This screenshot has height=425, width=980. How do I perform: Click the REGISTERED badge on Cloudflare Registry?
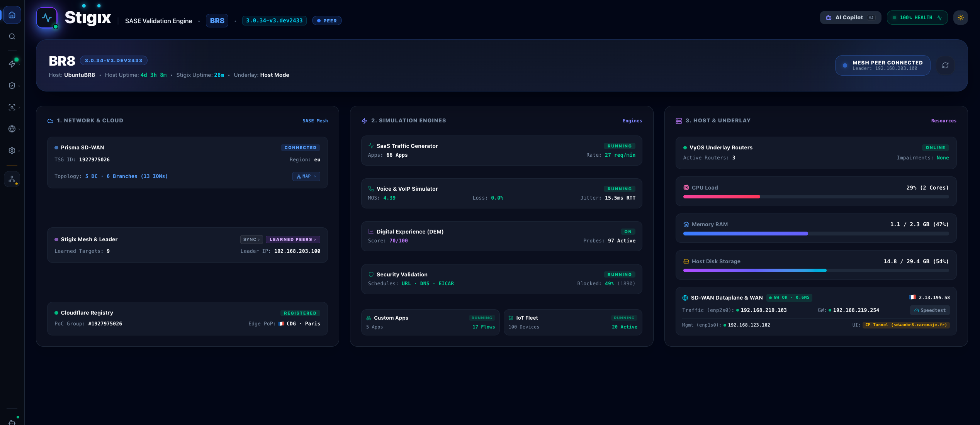tap(300, 313)
